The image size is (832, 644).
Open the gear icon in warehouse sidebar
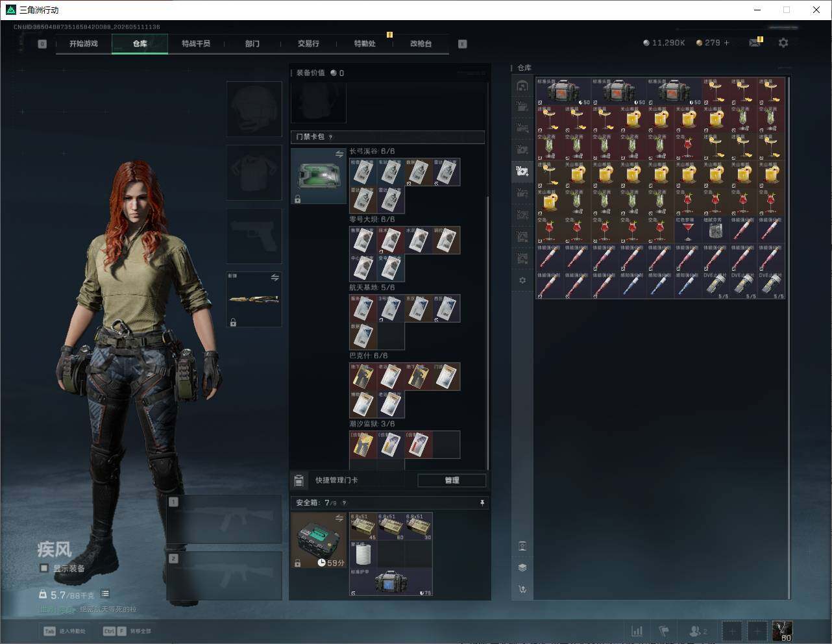[522, 280]
